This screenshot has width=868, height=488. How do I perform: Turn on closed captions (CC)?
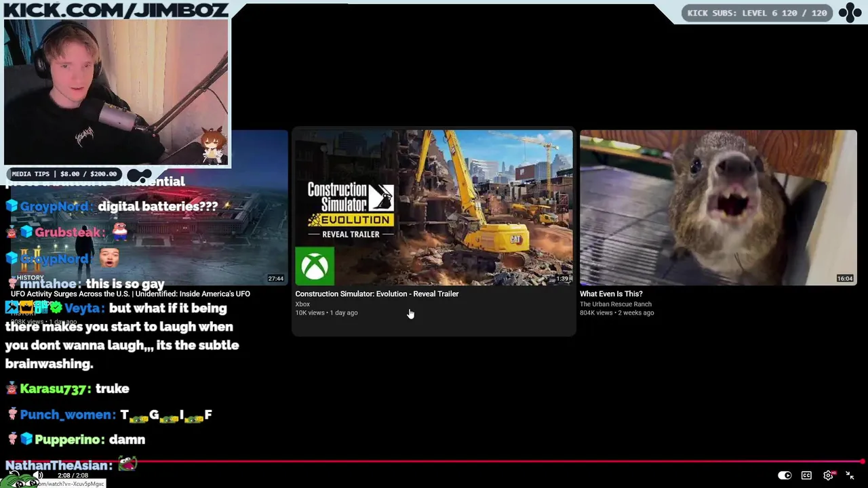[x=806, y=475]
